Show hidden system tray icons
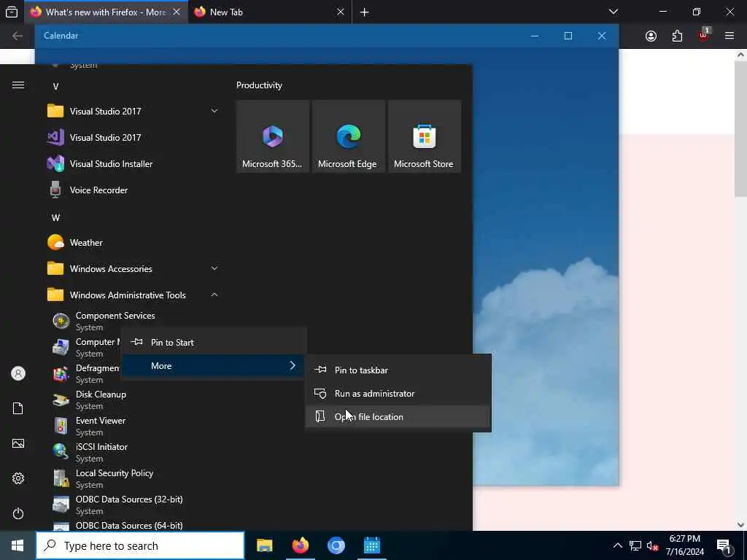 617,545
